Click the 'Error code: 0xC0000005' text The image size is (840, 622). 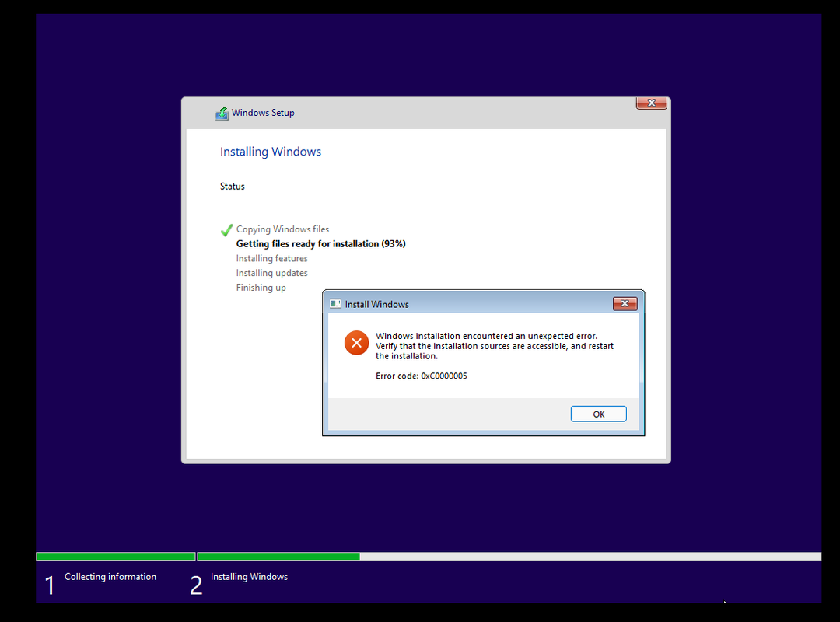click(x=421, y=376)
